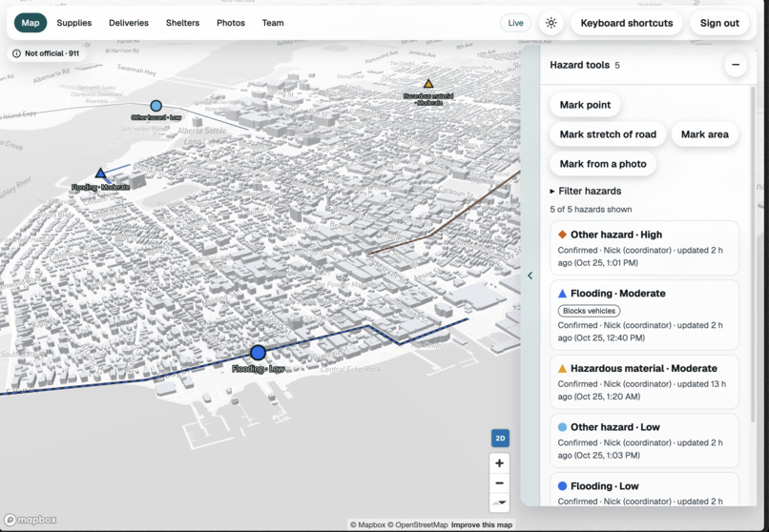This screenshot has width=769, height=532.
Task: Open the Map tab
Action: tap(31, 23)
